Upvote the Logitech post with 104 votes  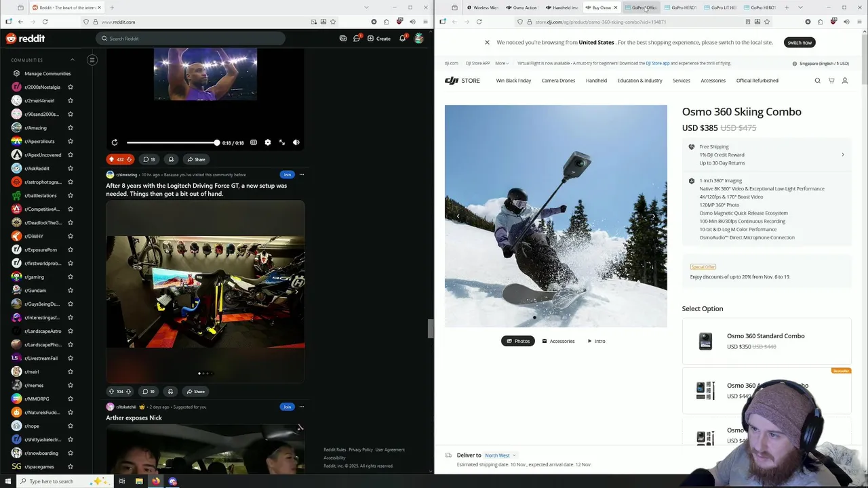[x=111, y=391]
